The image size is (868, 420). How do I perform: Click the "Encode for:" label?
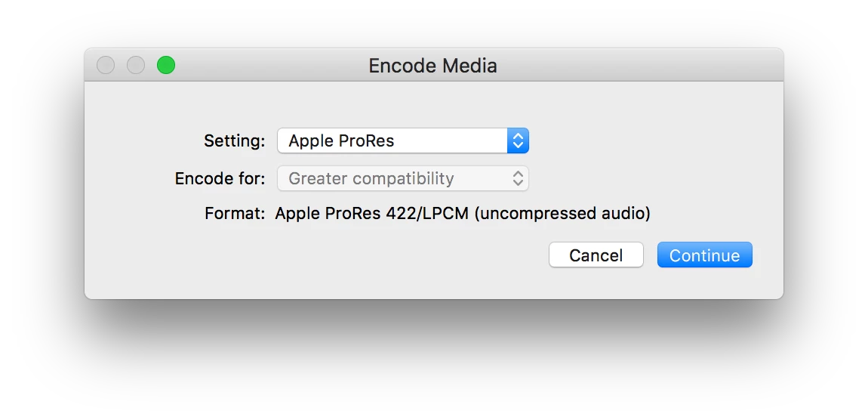220,179
